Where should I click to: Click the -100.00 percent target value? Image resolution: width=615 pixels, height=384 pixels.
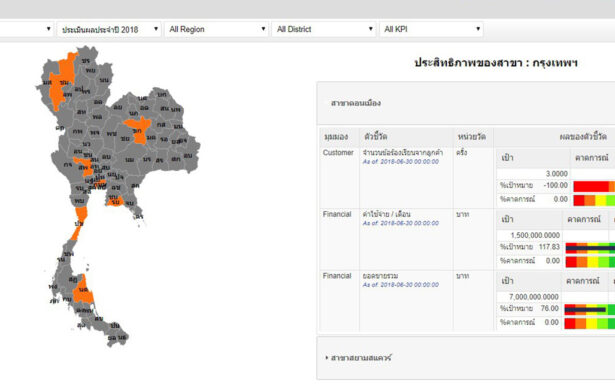tap(555, 186)
